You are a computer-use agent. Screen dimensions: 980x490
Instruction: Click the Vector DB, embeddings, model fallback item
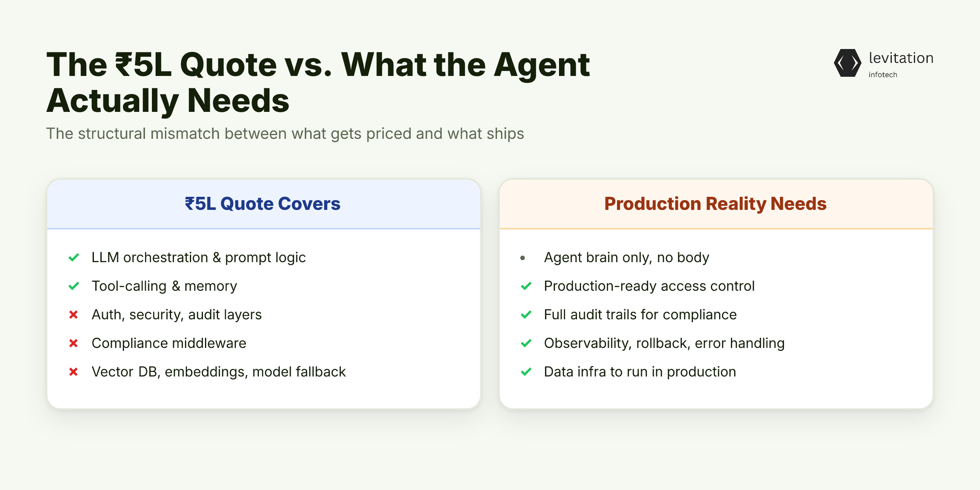(x=218, y=372)
